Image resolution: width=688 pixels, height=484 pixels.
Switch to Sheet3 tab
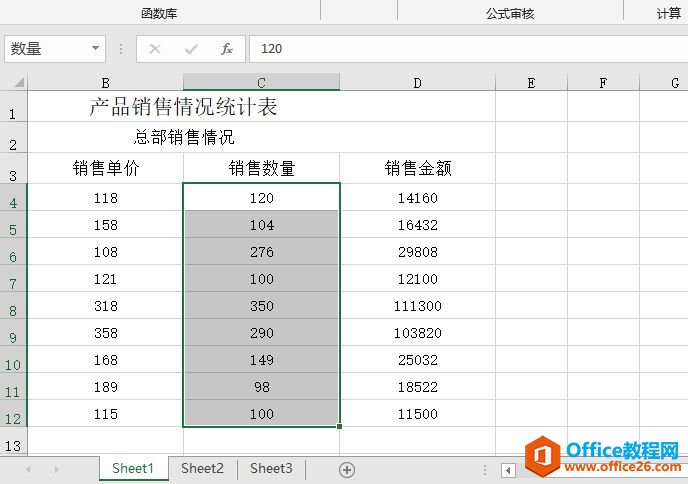pos(271,469)
